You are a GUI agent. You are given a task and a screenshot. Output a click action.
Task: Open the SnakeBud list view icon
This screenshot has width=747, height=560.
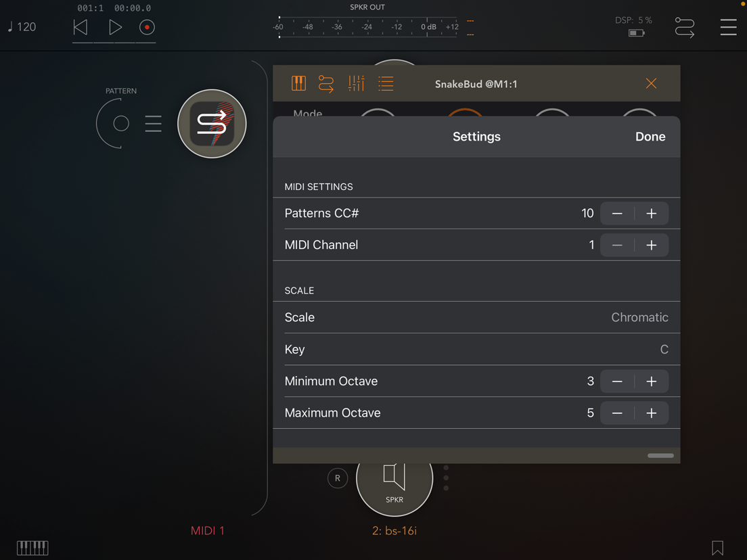coord(386,83)
